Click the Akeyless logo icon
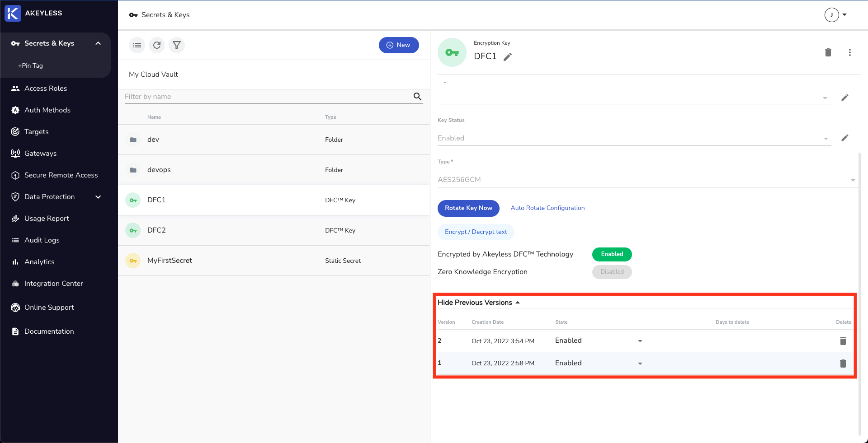Image resolution: width=868 pixels, height=443 pixels. click(x=13, y=13)
